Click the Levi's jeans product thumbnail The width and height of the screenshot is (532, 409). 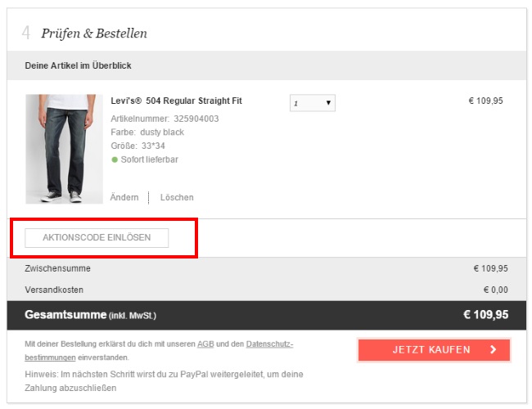point(64,149)
